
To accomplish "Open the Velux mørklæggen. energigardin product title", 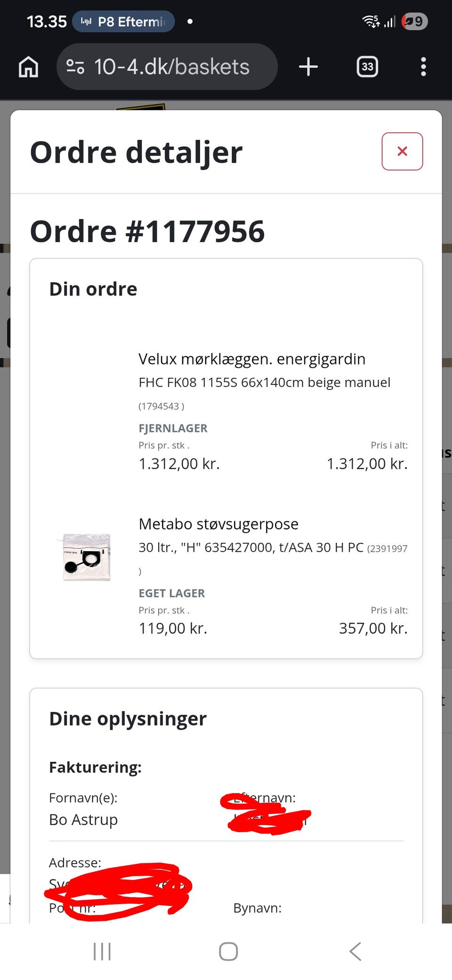I will pyautogui.click(x=252, y=359).
